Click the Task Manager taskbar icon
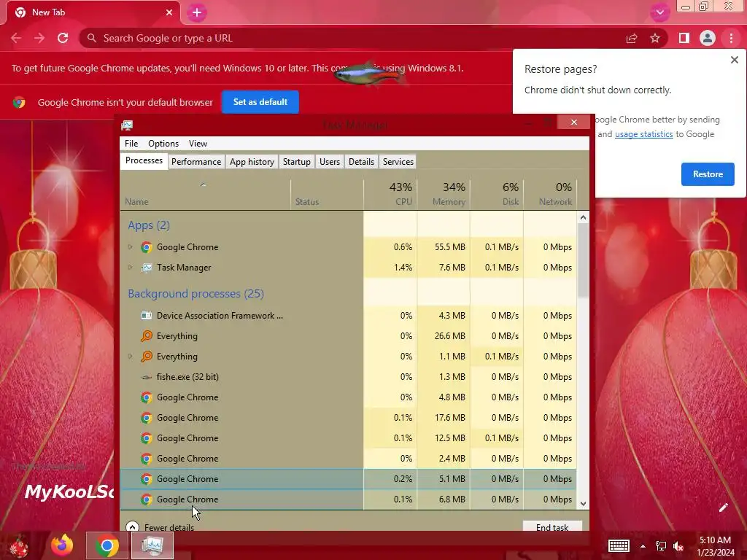747x560 pixels. tap(152, 545)
